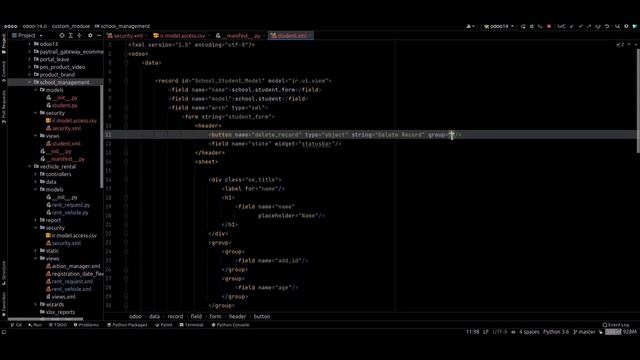The image size is (640, 360).
Task: Expand the controllers folder in vechicle_rental
Action: [36, 174]
